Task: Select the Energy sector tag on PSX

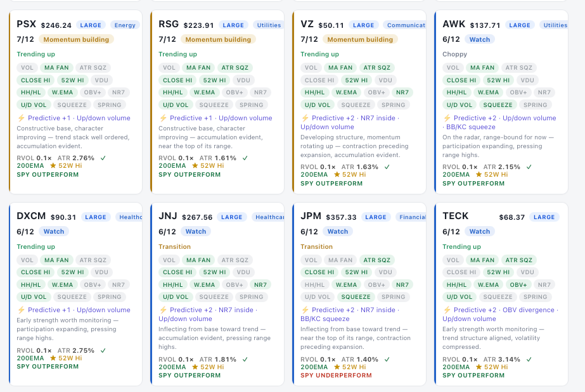Action: pos(125,25)
